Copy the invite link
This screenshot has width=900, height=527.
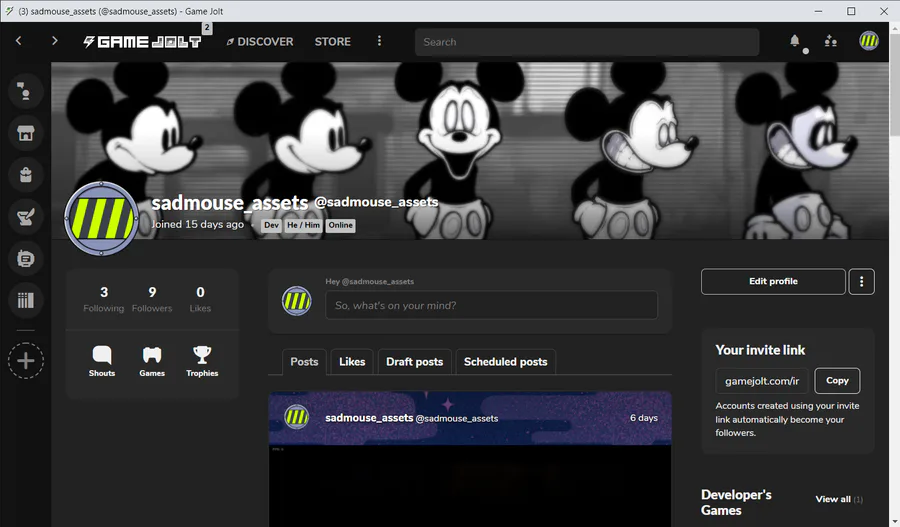pos(837,381)
